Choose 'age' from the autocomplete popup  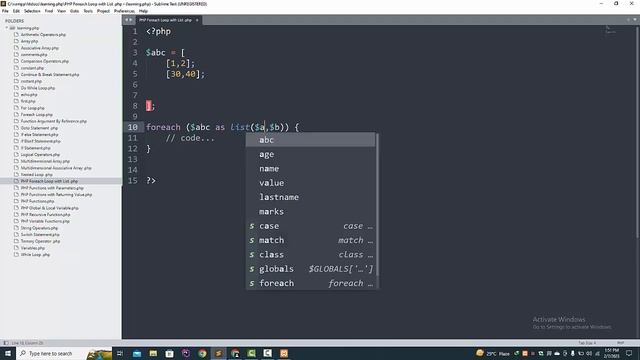311,154
